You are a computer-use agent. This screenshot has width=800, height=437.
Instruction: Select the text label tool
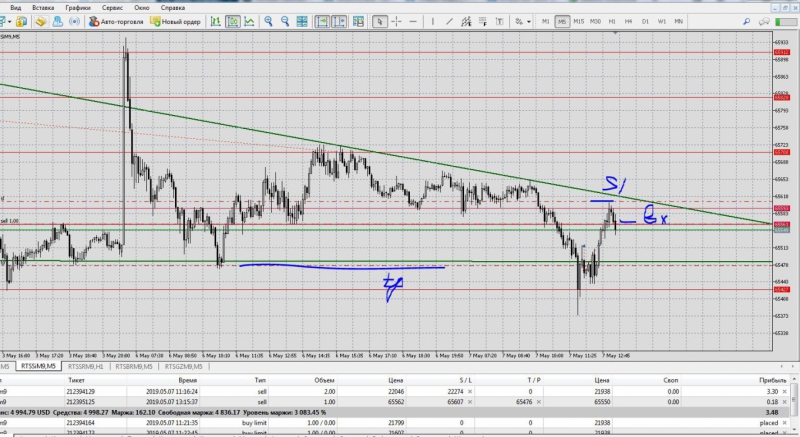coord(499,21)
